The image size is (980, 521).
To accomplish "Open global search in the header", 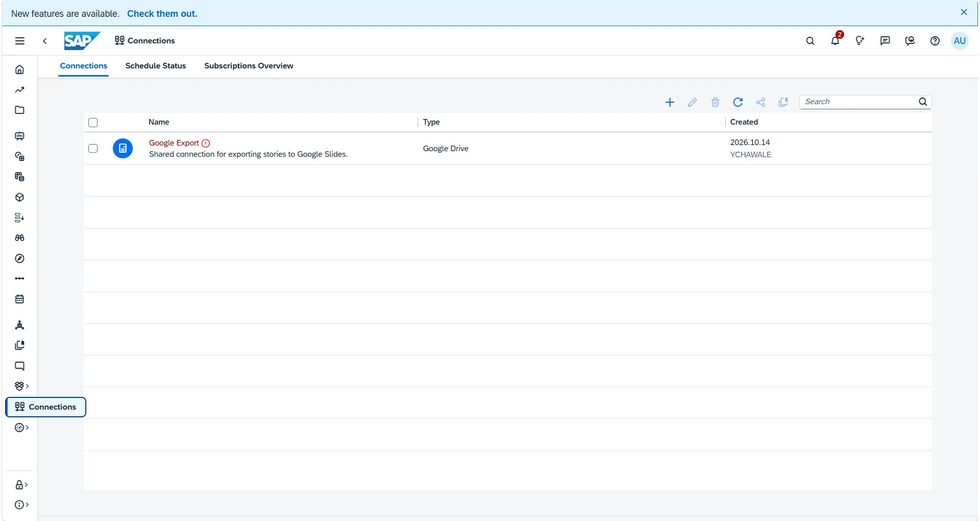I will [810, 41].
